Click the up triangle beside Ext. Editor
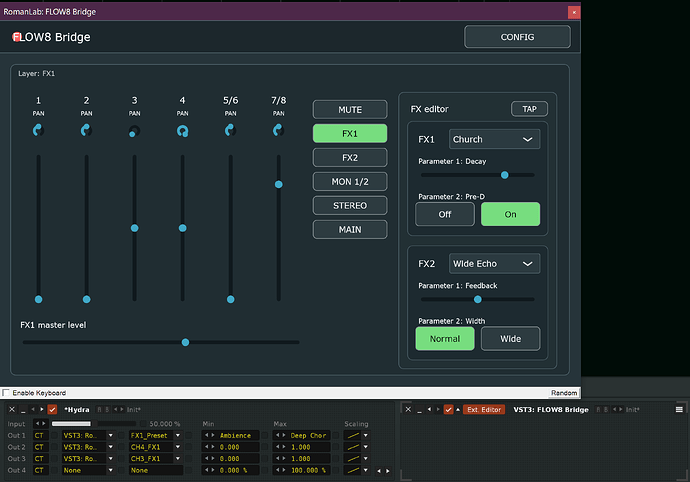Viewport: 690px width, 482px height. [x=458, y=409]
